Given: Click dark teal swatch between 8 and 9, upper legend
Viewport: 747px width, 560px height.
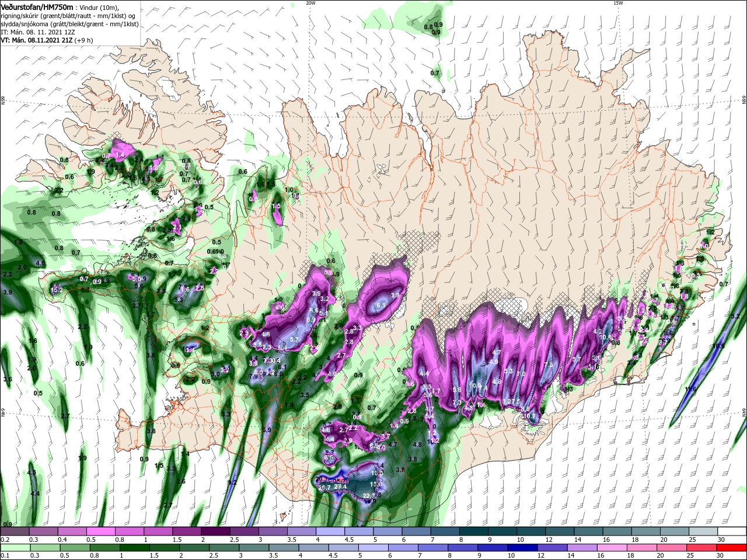Looking at the screenshot, I should [x=474, y=531].
